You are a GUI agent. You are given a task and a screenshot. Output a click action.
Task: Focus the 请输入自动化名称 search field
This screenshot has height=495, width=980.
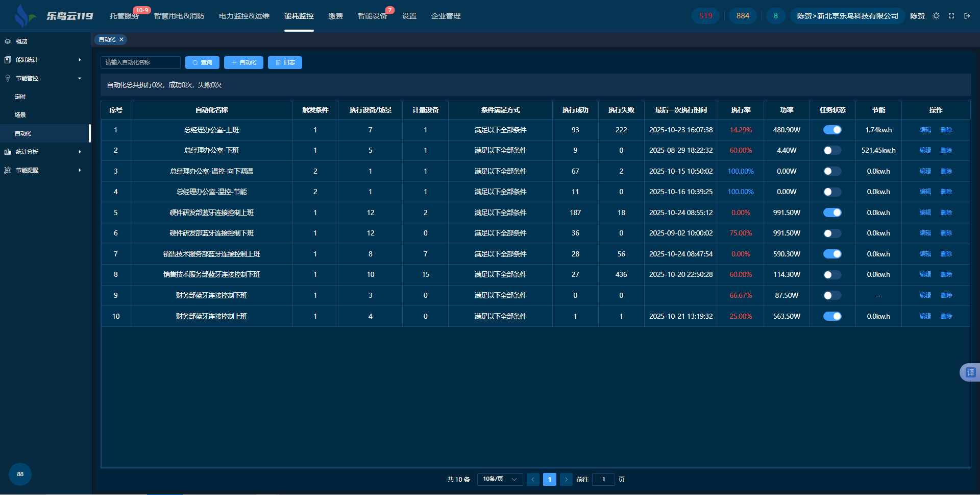tap(140, 62)
